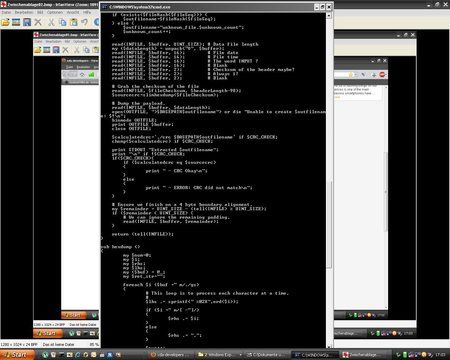Viewport: 450px width, 360px height.
Task: Switch to the cmd.exe taskbar button
Action: 315,355
